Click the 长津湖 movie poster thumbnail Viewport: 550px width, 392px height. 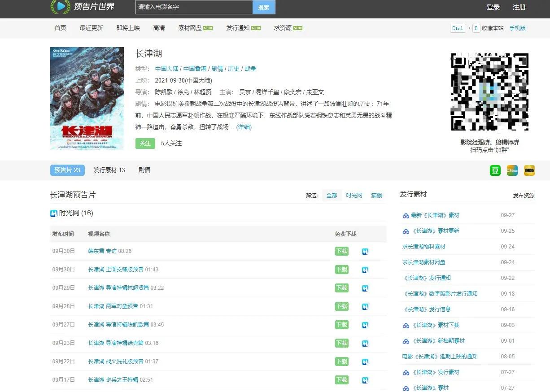(87, 98)
